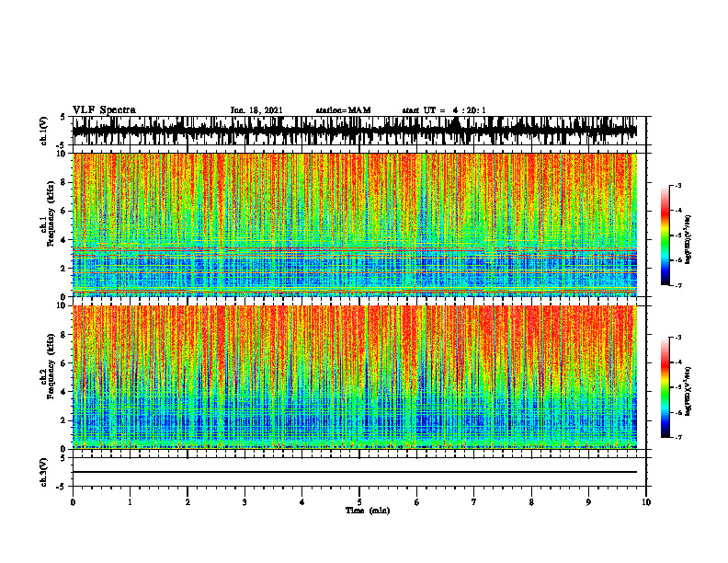The image size is (728, 563).
Task: Click the "ch.1(V)" waveform axis label
Action: [x=44, y=131]
